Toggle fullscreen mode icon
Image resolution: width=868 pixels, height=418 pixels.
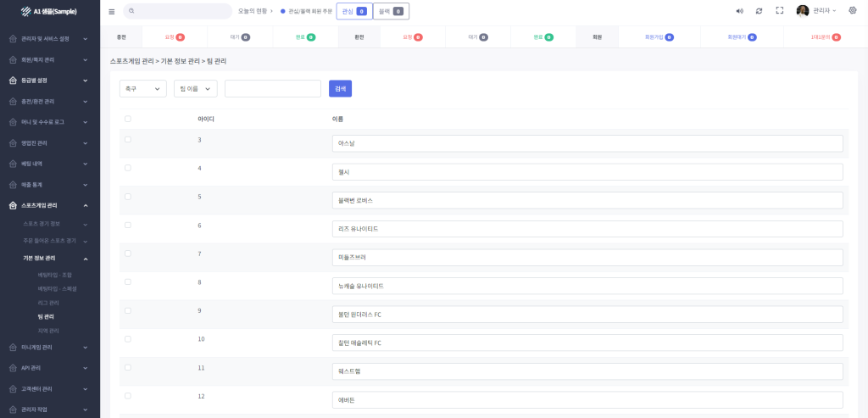779,11
